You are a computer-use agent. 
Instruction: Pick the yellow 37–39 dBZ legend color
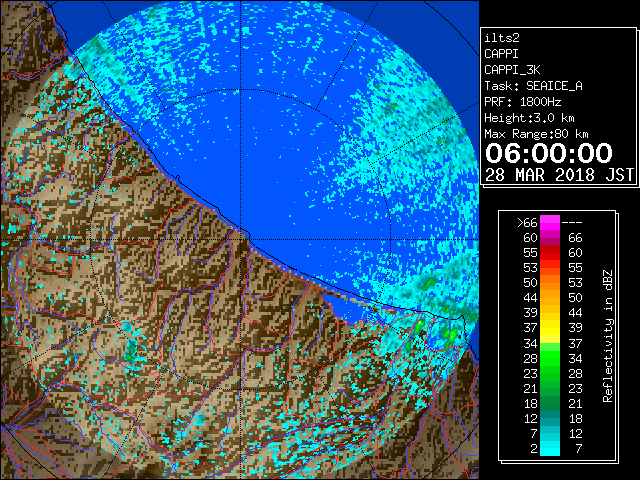click(550, 328)
